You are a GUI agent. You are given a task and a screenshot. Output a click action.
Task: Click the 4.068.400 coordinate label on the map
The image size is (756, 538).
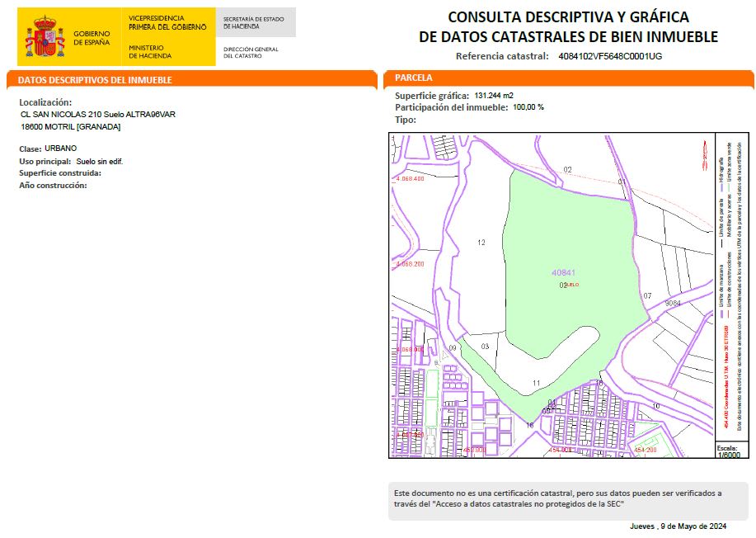coord(410,178)
